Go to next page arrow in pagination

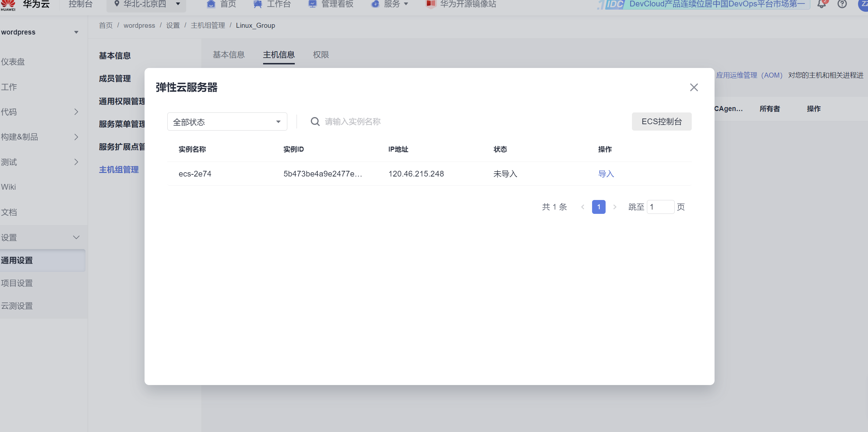coord(615,207)
